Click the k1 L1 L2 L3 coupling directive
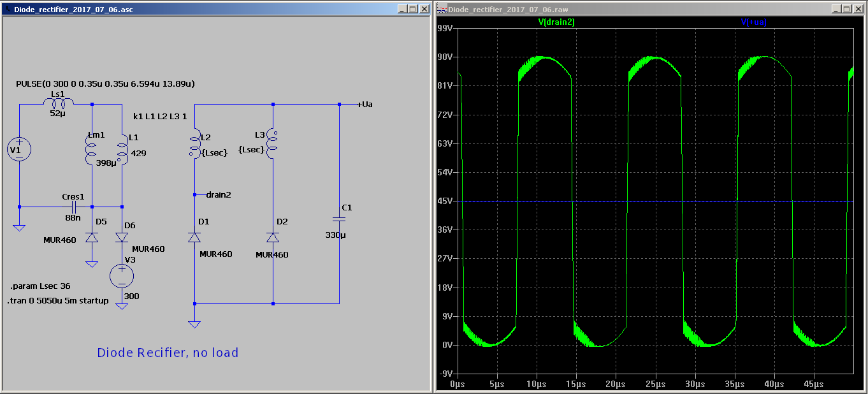 [x=160, y=117]
